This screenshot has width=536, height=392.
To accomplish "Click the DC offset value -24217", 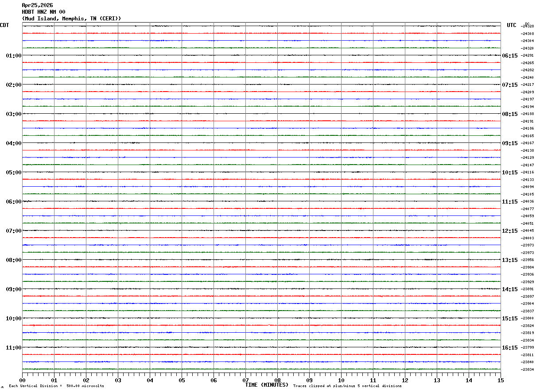I will 528,85.
